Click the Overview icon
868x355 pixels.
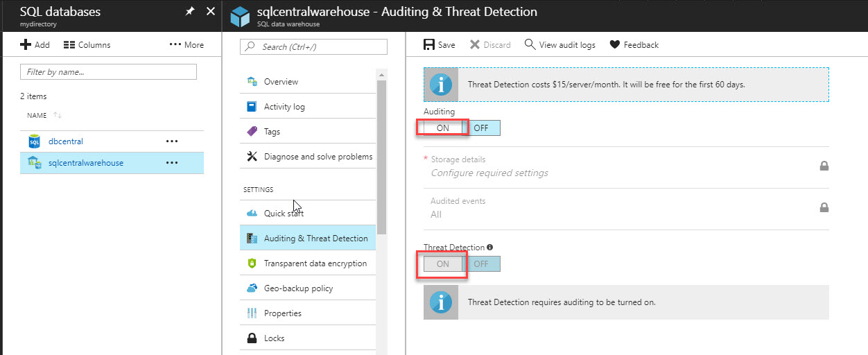click(x=252, y=82)
